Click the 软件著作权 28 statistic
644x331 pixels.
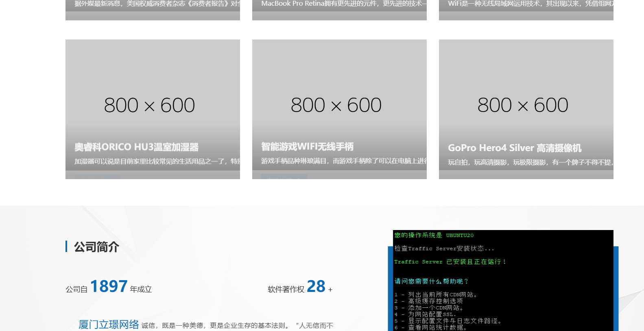(300, 287)
